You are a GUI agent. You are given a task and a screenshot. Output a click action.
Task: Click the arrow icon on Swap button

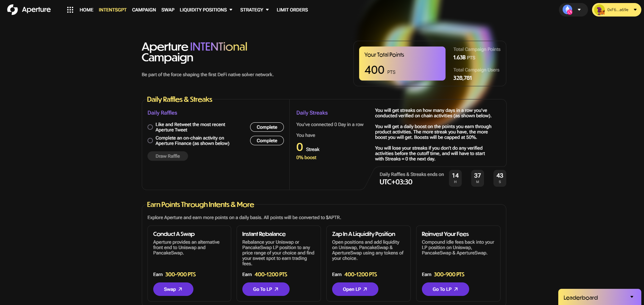pos(180,289)
